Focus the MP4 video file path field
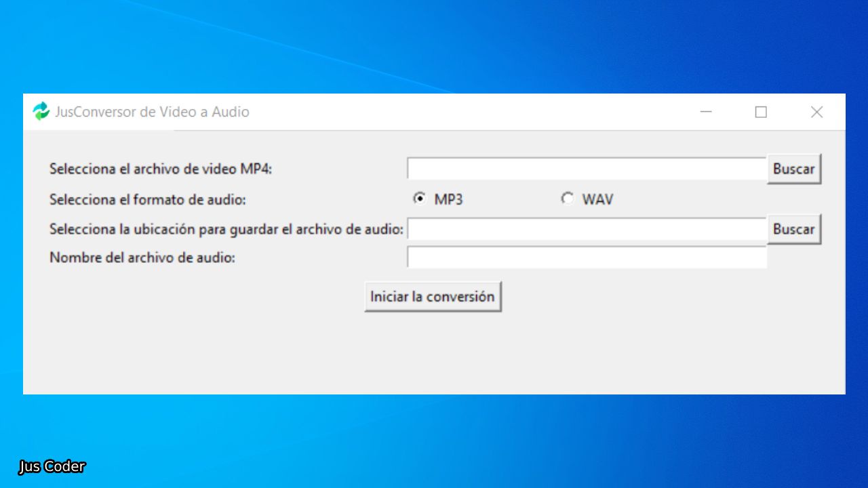868x488 pixels. pos(587,169)
